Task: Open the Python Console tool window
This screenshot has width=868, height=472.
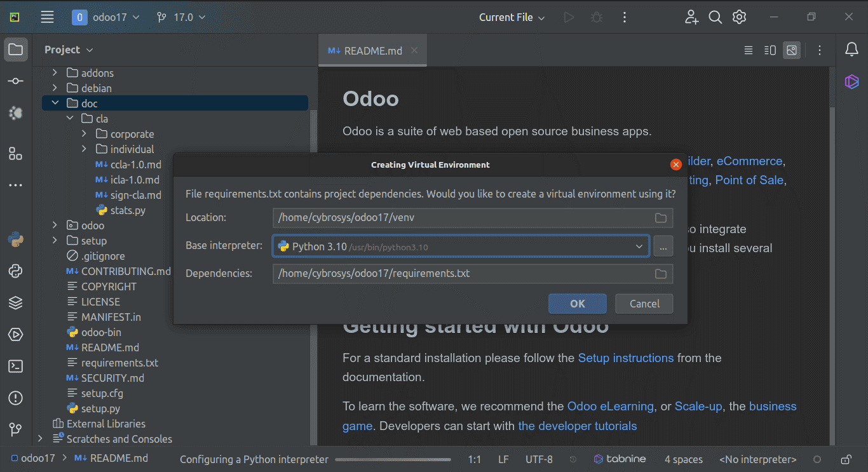Action: 16,240
